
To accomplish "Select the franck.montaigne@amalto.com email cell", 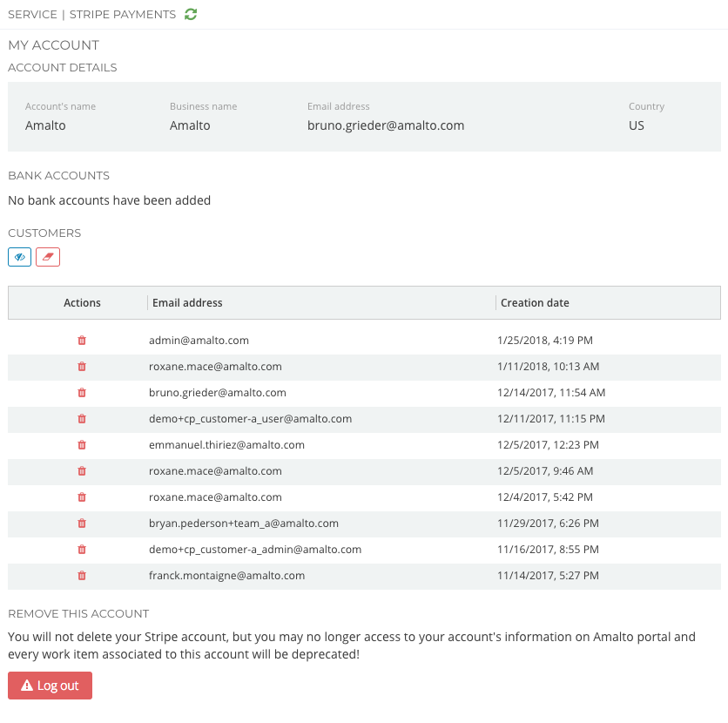I will click(x=226, y=576).
